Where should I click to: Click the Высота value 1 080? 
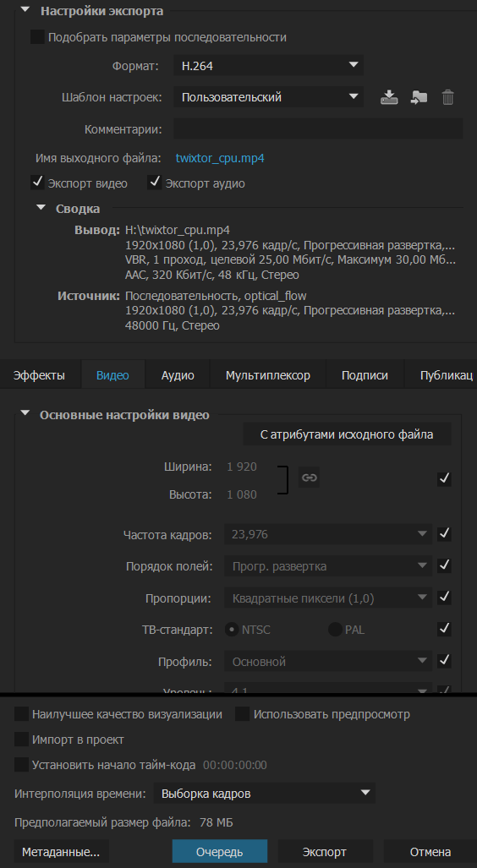(242, 495)
